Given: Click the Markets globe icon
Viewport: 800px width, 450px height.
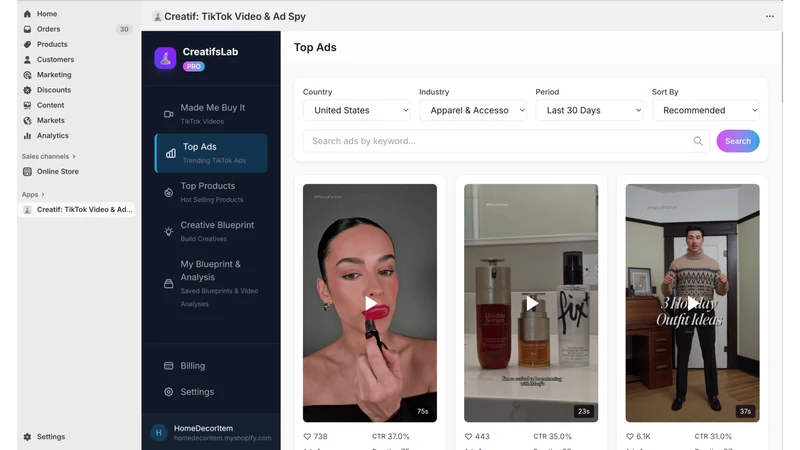Looking at the screenshot, I should click(27, 120).
